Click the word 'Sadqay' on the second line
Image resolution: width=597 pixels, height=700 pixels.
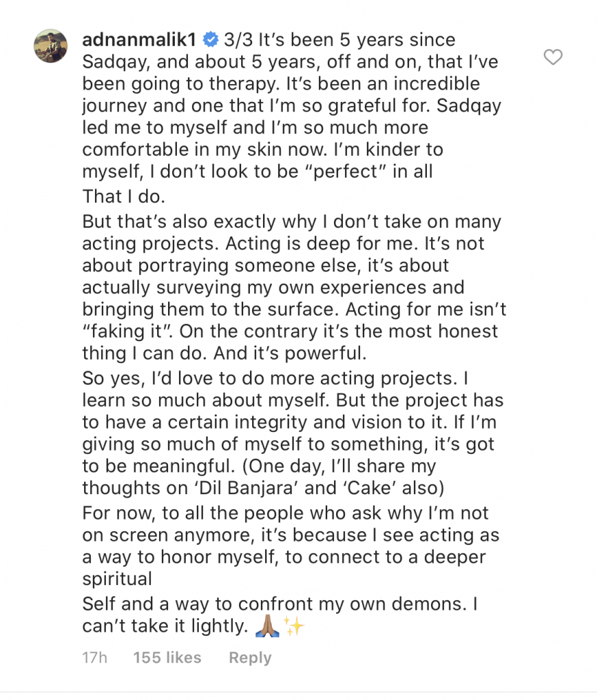(111, 62)
